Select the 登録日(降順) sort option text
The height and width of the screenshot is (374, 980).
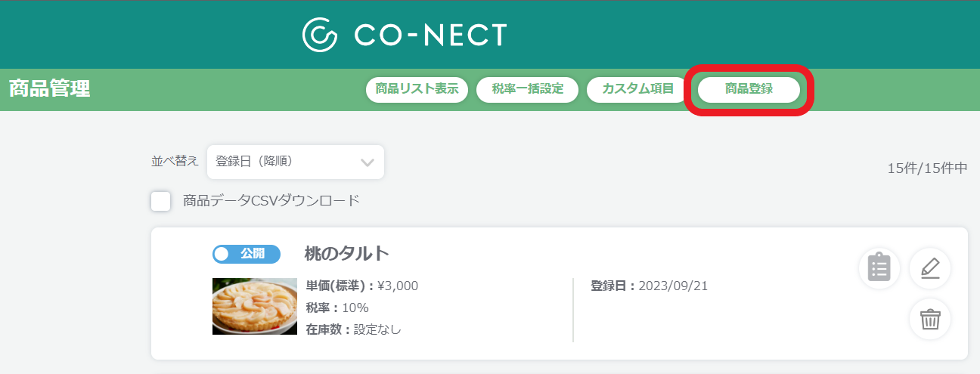pyautogui.click(x=254, y=162)
